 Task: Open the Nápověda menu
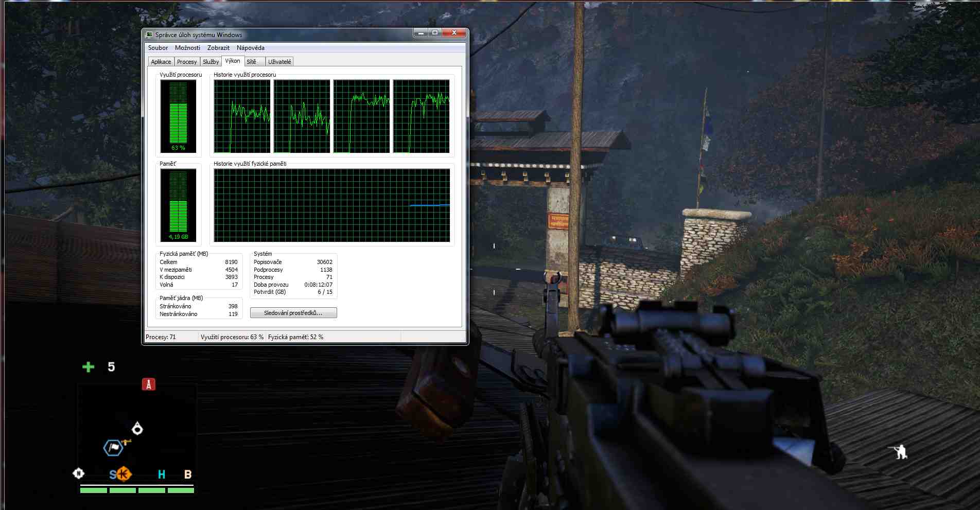(x=251, y=48)
